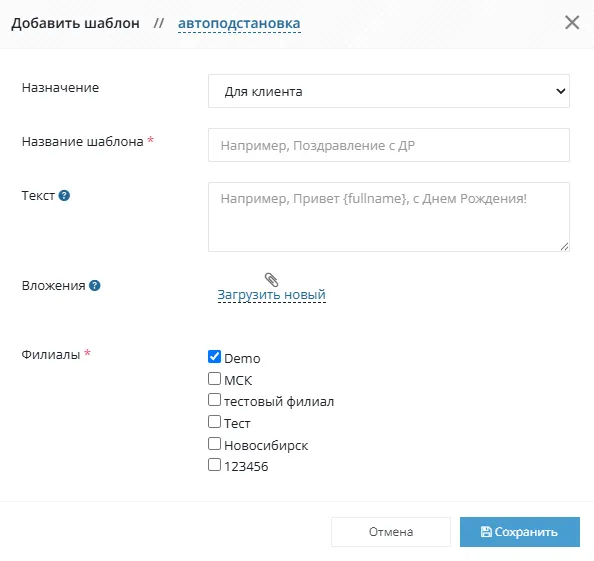This screenshot has height=561, width=594.
Task: Check the Тест branch checkbox
Action: [214, 421]
